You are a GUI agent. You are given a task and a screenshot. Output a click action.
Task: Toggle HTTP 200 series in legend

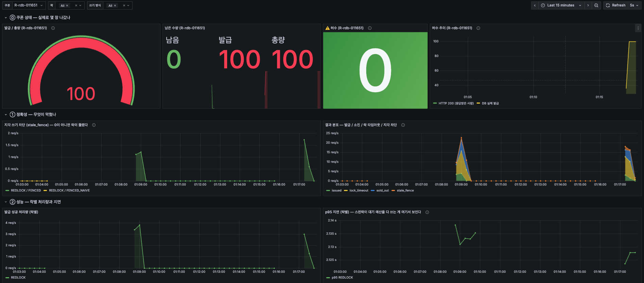[x=456, y=103]
